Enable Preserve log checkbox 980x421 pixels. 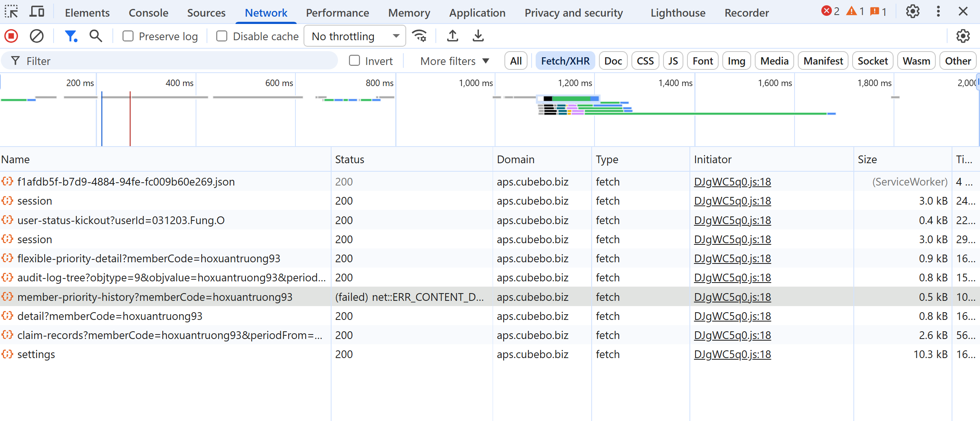(128, 37)
